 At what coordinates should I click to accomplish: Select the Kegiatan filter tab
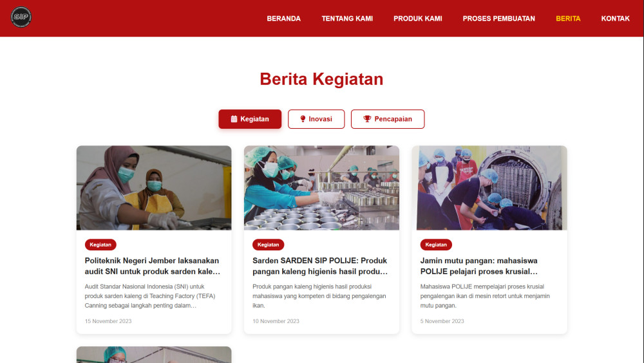tap(250, 119)
